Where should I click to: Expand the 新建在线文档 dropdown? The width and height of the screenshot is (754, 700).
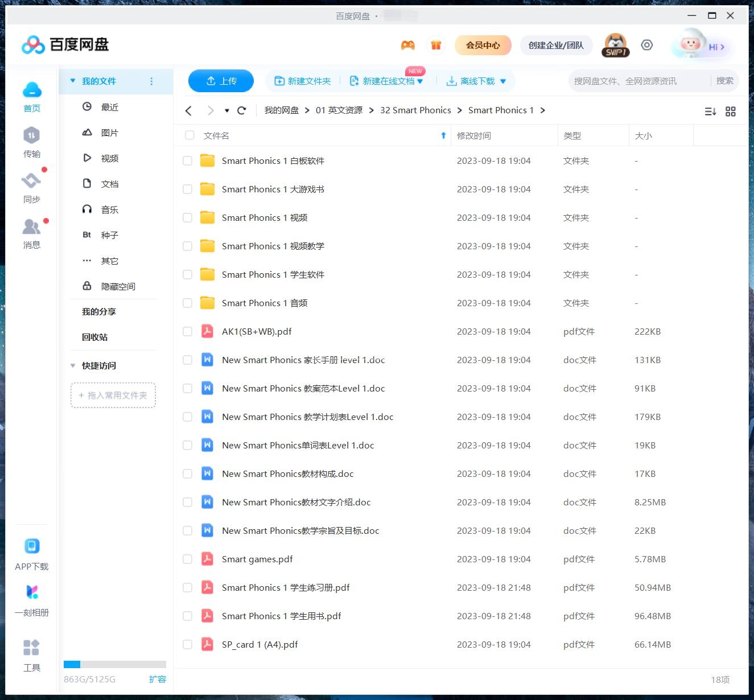[x=421, y=81]
